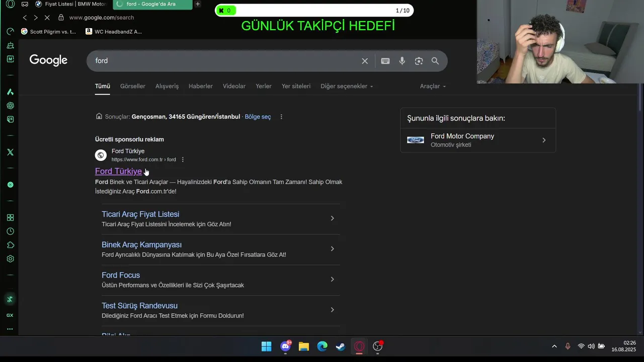Switch to the BMW Fiyat Listesi tab
The width and height of the screenshot is (644, 362).
71,4
